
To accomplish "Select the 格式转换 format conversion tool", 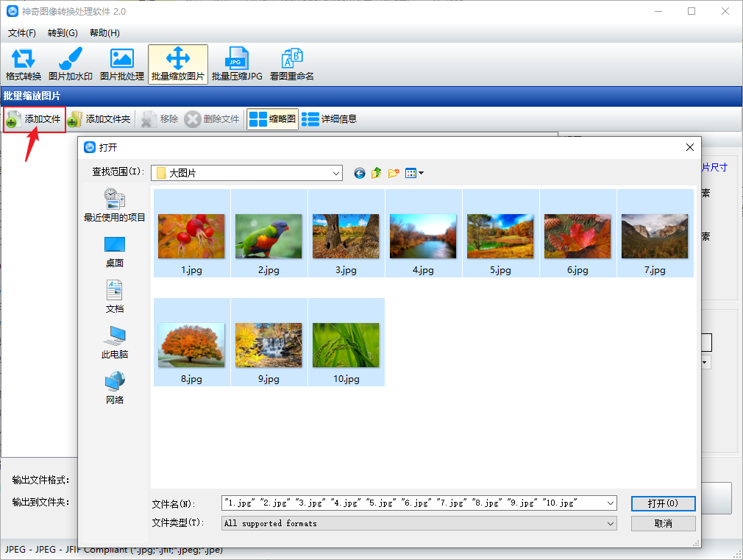I will 24,65.
